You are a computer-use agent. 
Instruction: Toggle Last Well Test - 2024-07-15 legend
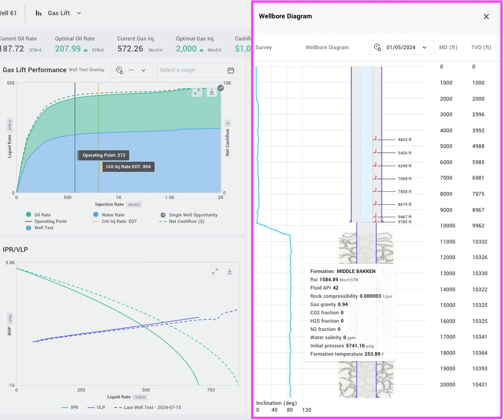click(x=148, y=408)
